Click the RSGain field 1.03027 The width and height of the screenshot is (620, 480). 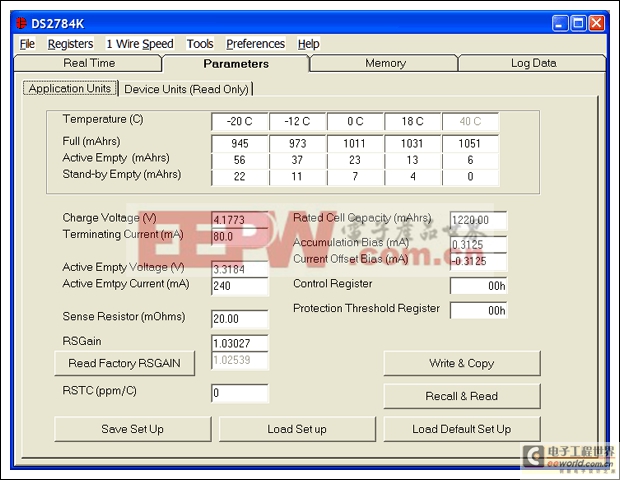[x=240, y=343]
